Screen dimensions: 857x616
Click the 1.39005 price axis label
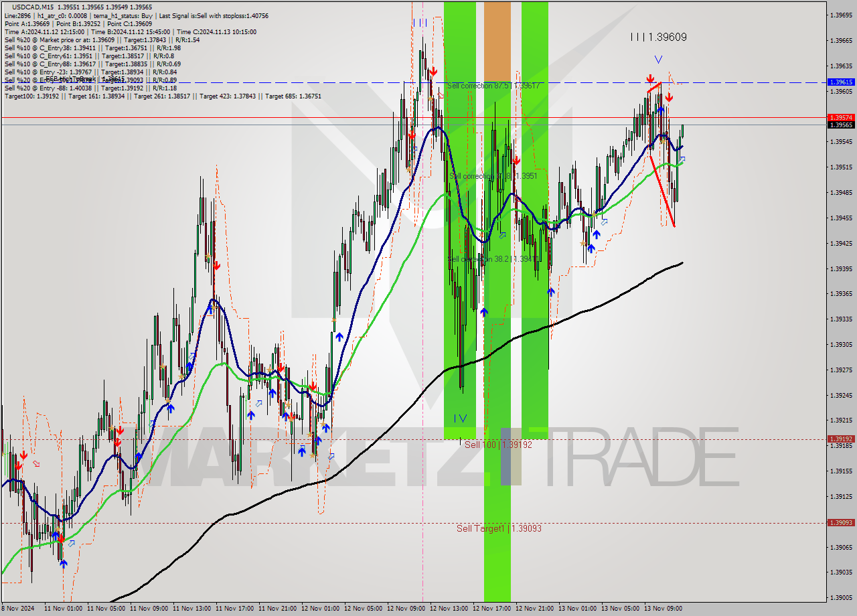(841, 597)
